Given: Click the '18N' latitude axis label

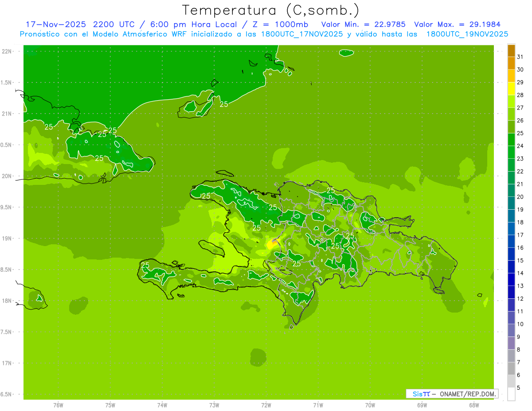Looking at the screenshot, I should [8, 301].
